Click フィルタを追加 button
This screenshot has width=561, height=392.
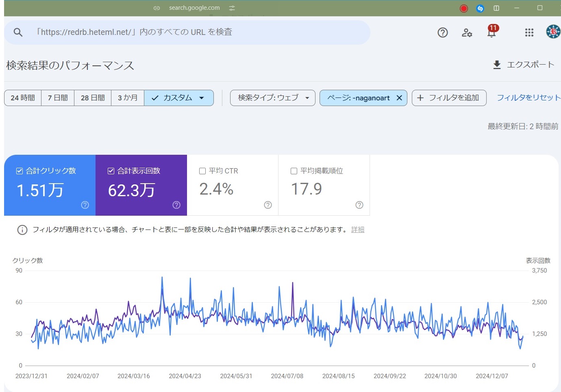click(449, 98)
